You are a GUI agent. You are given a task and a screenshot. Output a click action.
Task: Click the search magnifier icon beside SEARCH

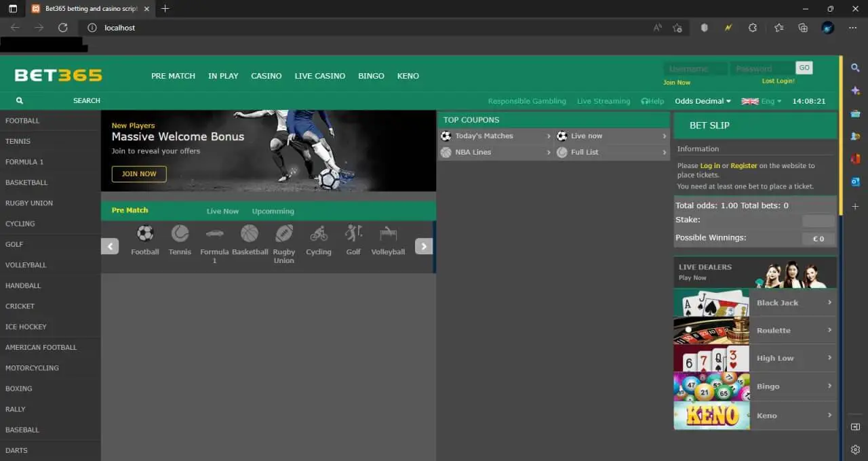pyautogui.click(x=20, y=100)
